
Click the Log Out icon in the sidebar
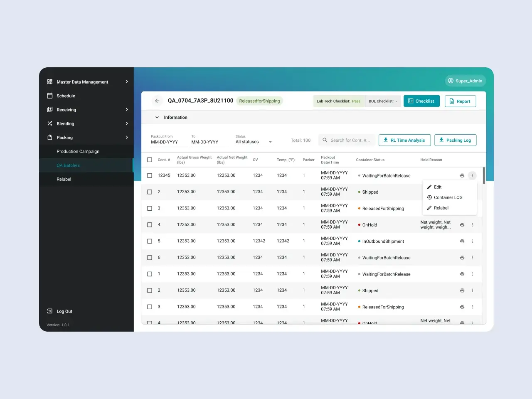pyautogui.click(x=50, y=311)
